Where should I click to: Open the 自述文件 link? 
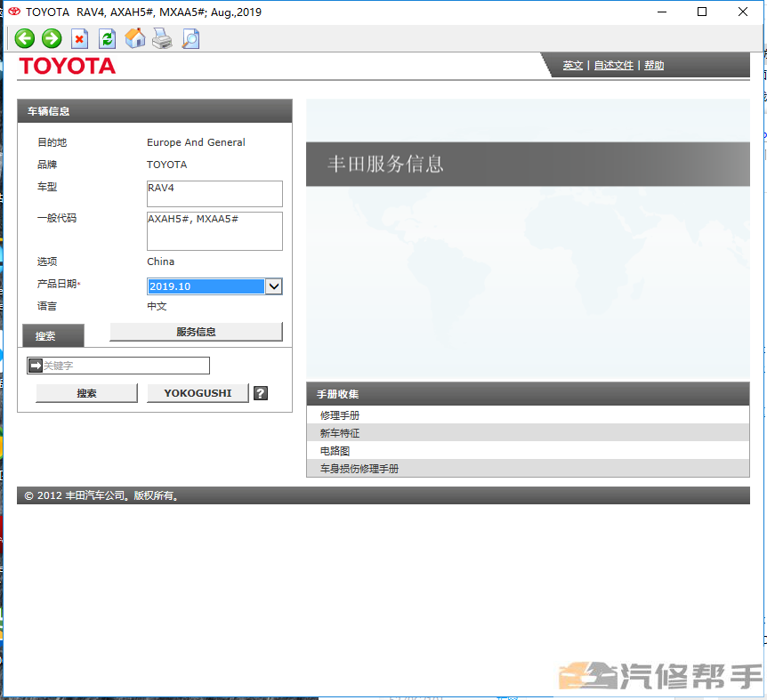coord(613,65)
